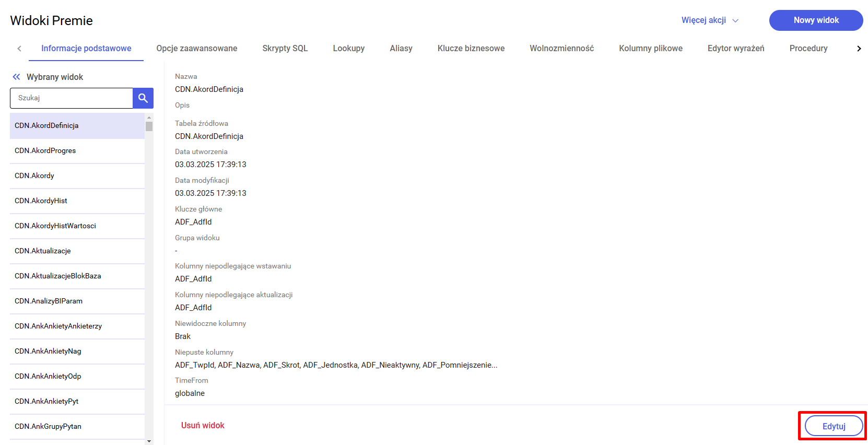
Task: Go to the Lookupy tab
Action: point(349,49)
